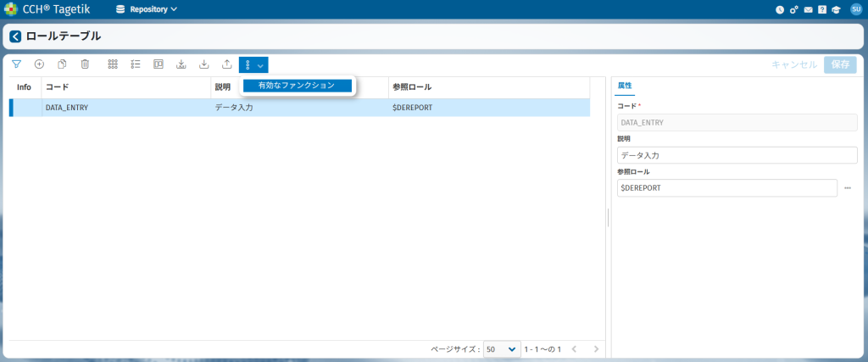
Task: Delete the role using trash icon
Action: pos(85,64)
